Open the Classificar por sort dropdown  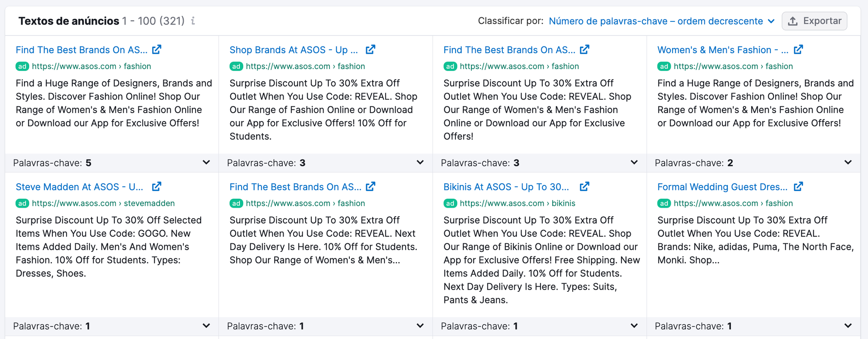pos(662,21)
